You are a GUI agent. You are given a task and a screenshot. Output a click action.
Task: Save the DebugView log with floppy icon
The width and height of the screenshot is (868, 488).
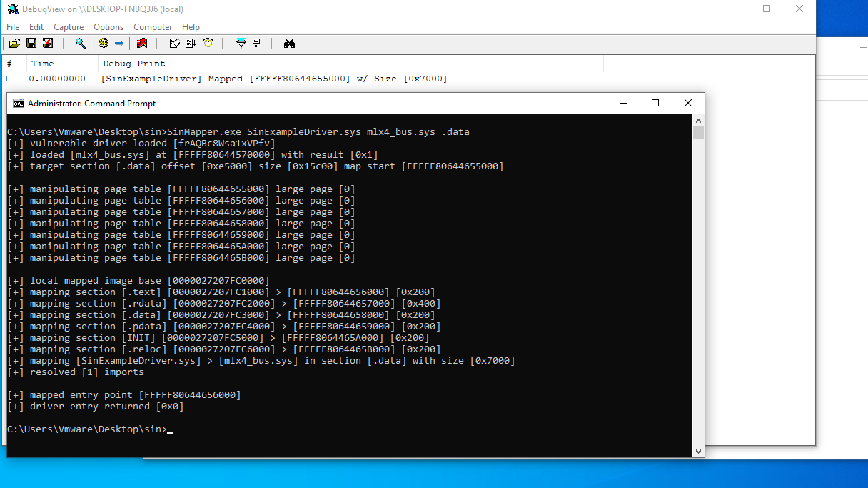pos(31,44)
